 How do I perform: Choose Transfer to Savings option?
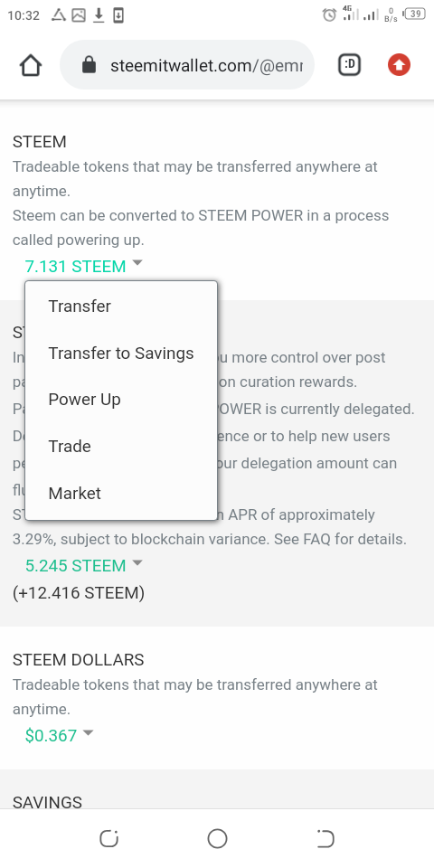click(121, 354)
